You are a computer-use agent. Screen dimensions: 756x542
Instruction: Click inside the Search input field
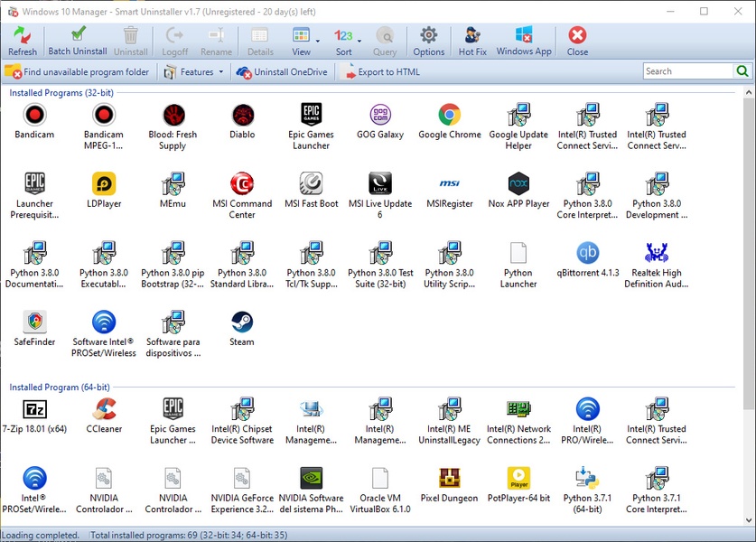coord(688,71)
